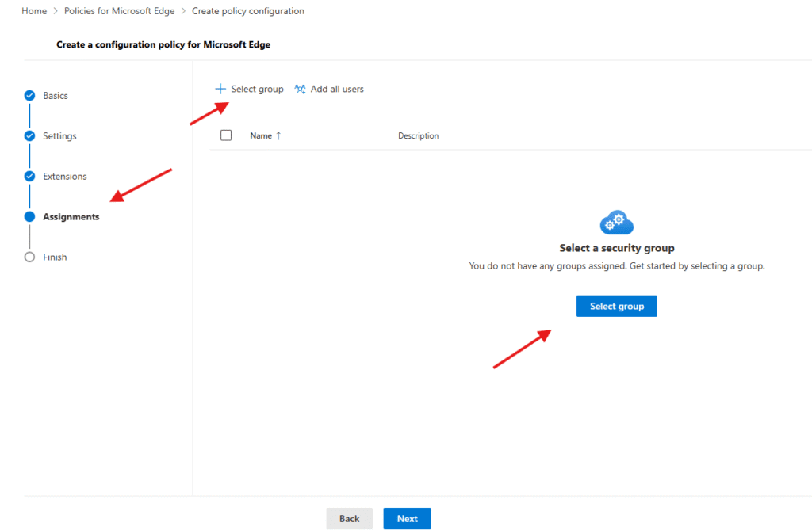Image resolution: width=812 pixels, height=530 pixels.
Task: Click the Extensions step checkmark circle
Action: pyautogui.click(x=30, y=177)
